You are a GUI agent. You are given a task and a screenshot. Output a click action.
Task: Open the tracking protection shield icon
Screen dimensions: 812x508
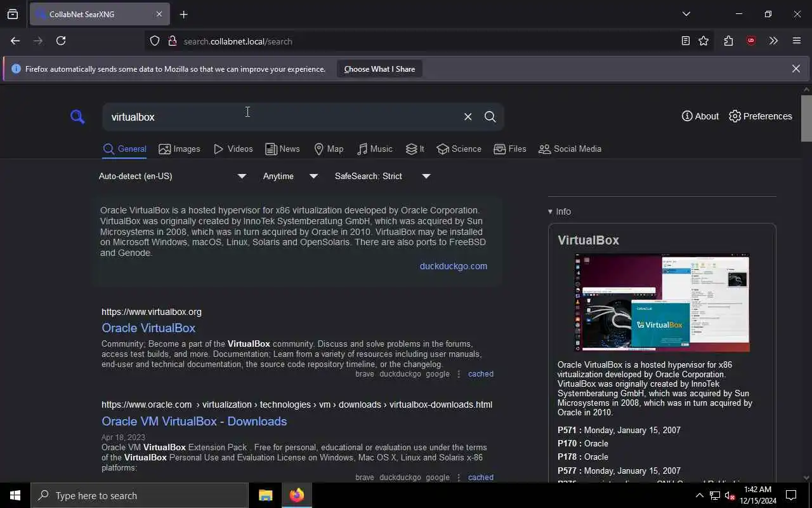pyautogui.click(x=155, y=41)
